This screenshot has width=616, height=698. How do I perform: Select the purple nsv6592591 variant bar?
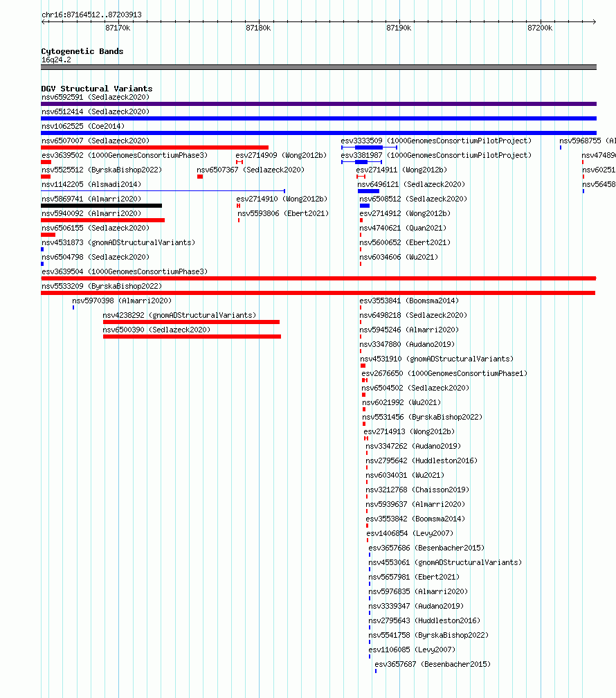pos(318,104)
